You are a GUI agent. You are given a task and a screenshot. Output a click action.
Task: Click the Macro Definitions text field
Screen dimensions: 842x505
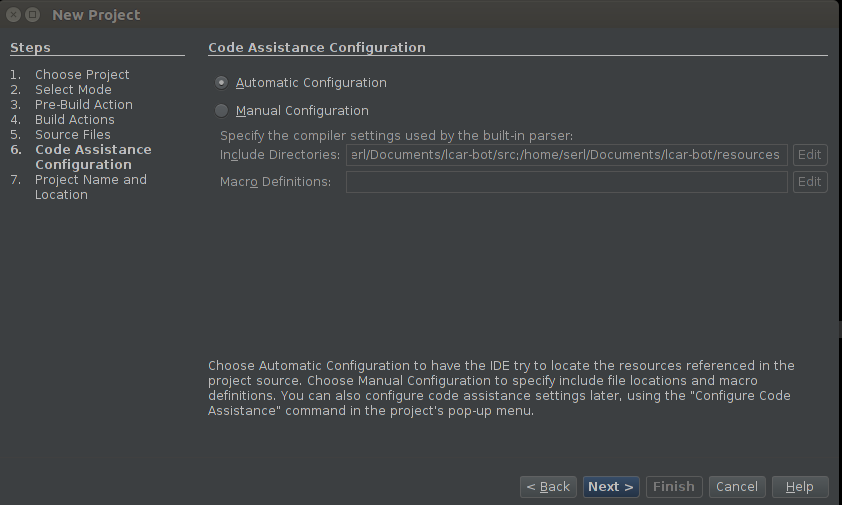[567, 182]
